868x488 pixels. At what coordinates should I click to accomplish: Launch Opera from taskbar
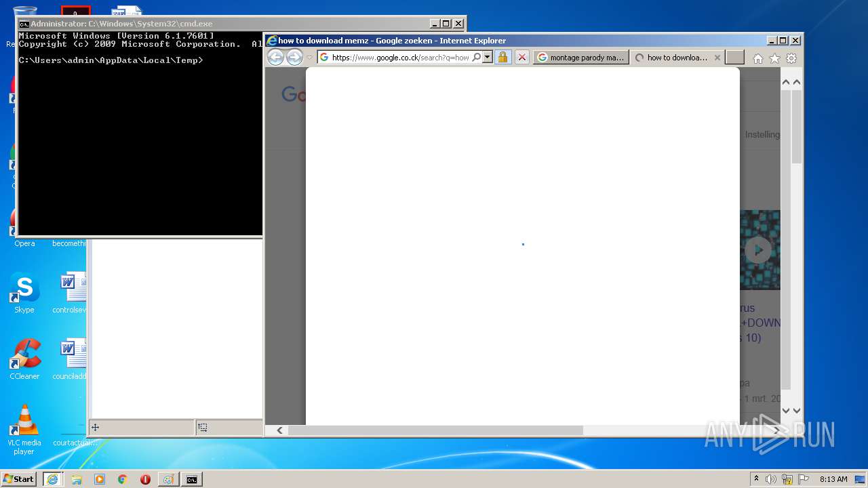145,479
